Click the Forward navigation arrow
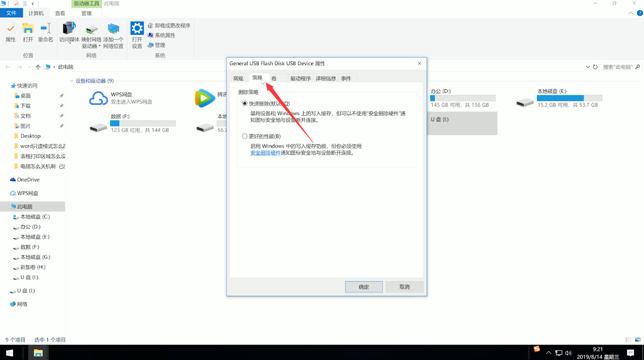Viewport: 644px width, 360px height. point(19,67)
